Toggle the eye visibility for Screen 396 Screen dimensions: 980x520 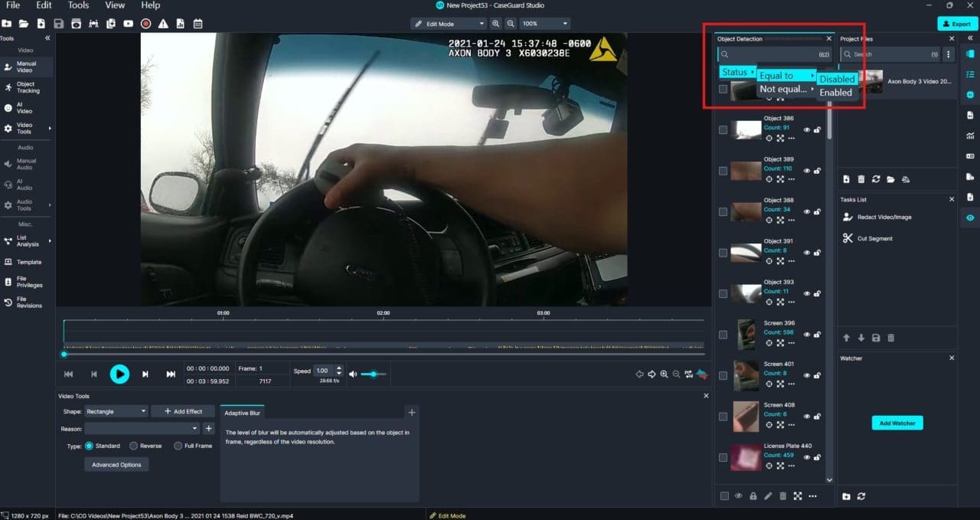[806, 335]
